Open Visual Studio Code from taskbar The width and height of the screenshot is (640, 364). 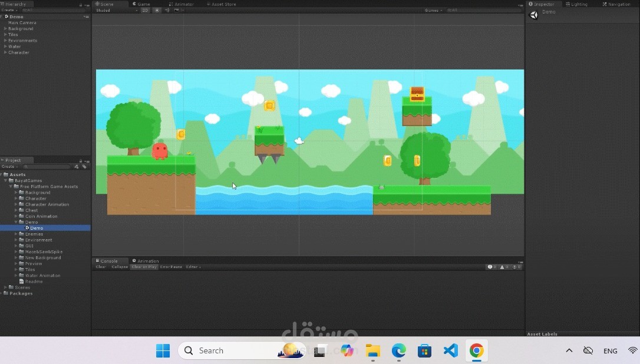[x=451, y=350]
